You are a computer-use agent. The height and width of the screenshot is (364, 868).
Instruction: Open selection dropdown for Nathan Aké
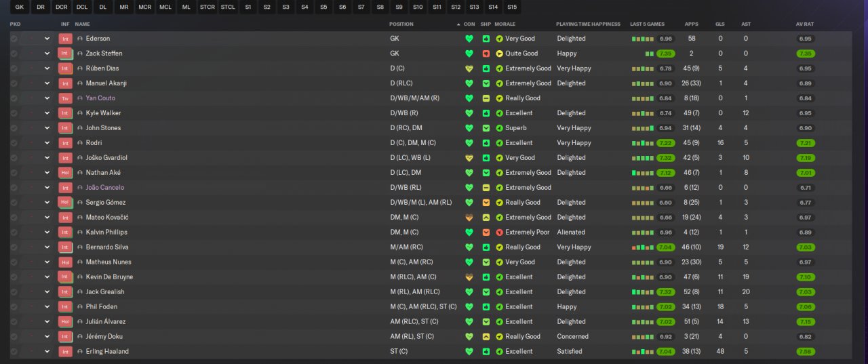pyautogui.click(x=47, y=173)
